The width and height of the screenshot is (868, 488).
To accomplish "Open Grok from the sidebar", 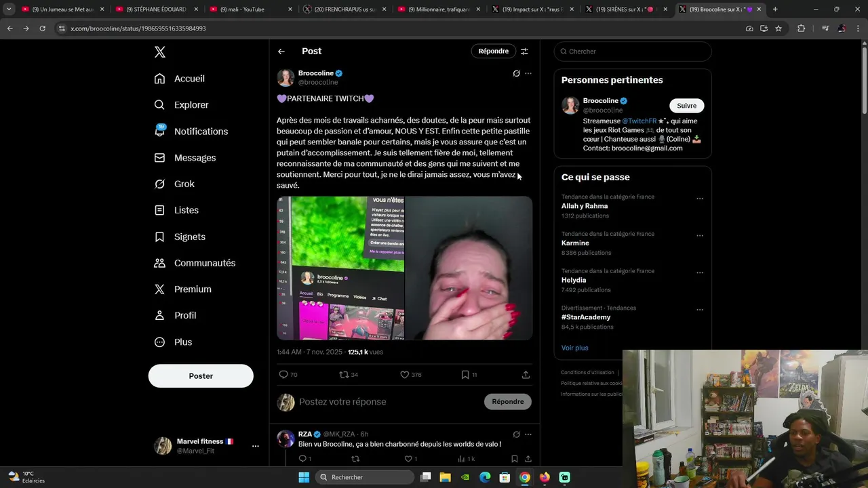I will click(x=174, y=184).
